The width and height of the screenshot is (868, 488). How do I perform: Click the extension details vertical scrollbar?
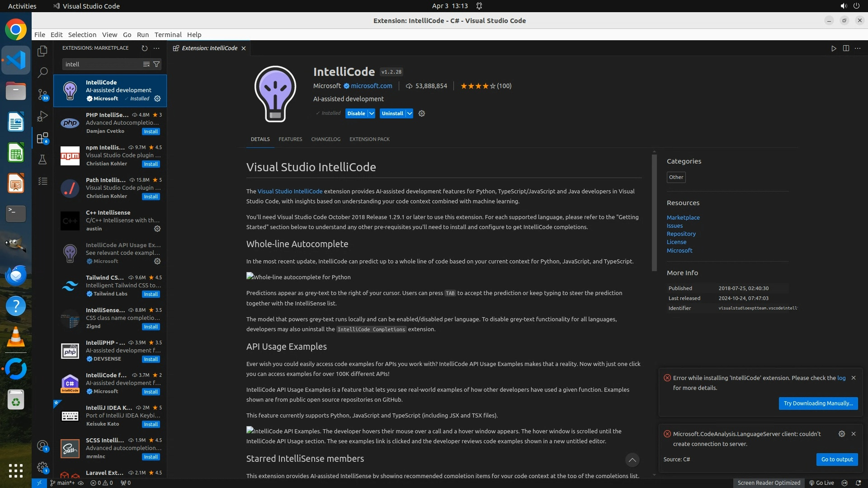coord(654,212)
